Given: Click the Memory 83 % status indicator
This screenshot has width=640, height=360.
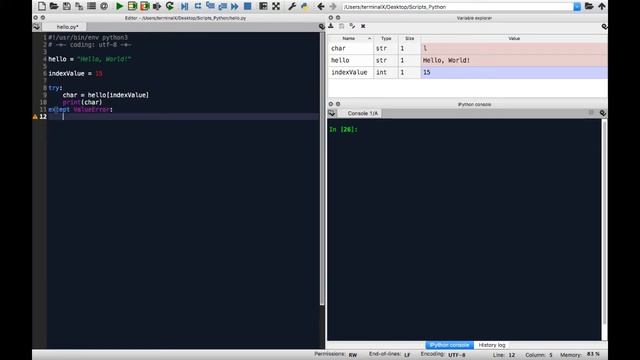Looking at the screenshot, I should [x=580, y=355].
